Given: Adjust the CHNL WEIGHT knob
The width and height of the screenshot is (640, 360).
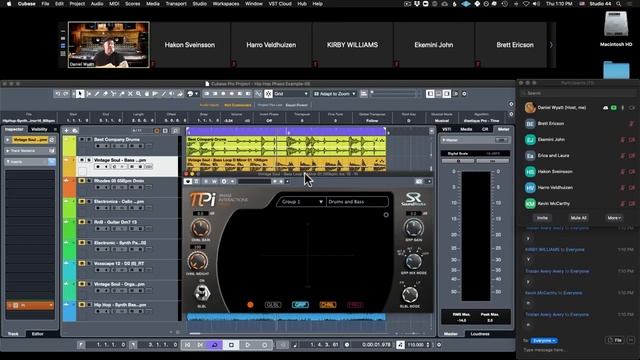Looking at the screenshot, I should (x=198, y=261).
